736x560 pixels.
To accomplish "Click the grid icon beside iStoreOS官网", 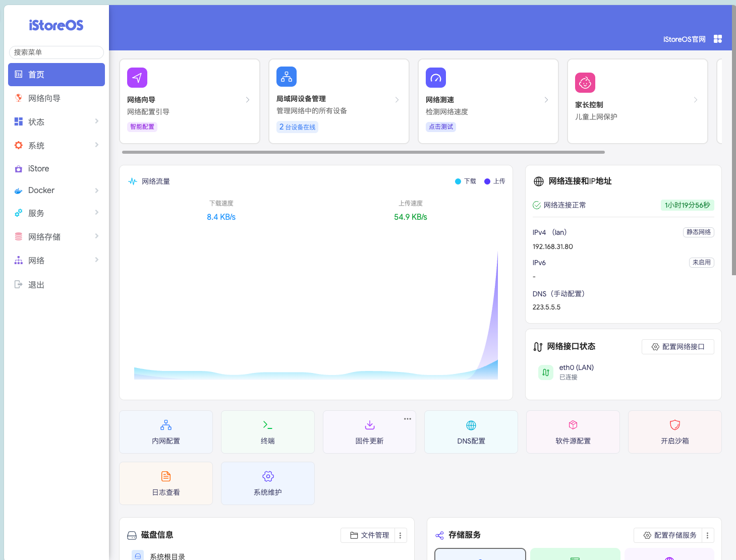I will 717,39.
